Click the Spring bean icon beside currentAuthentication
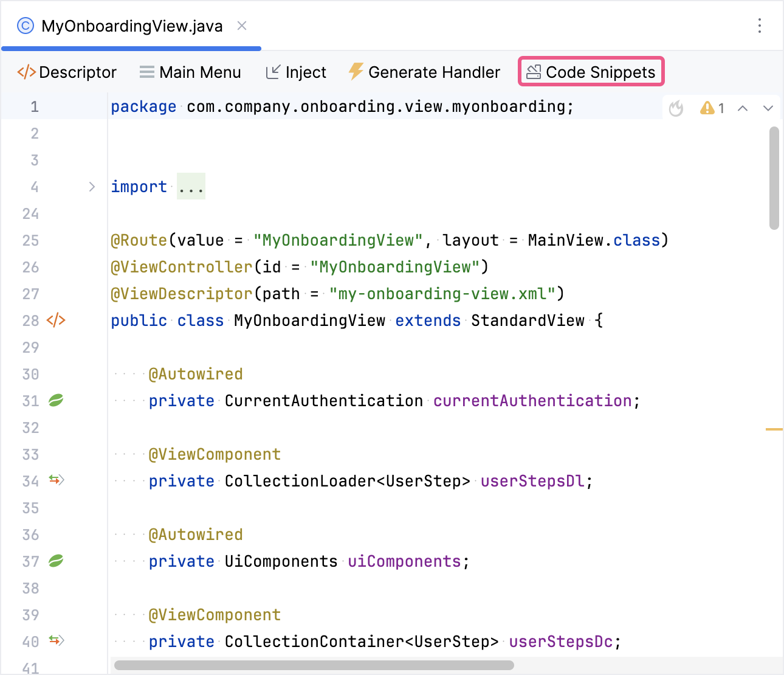Screen dimensions: 784x675 pos(55,401)
